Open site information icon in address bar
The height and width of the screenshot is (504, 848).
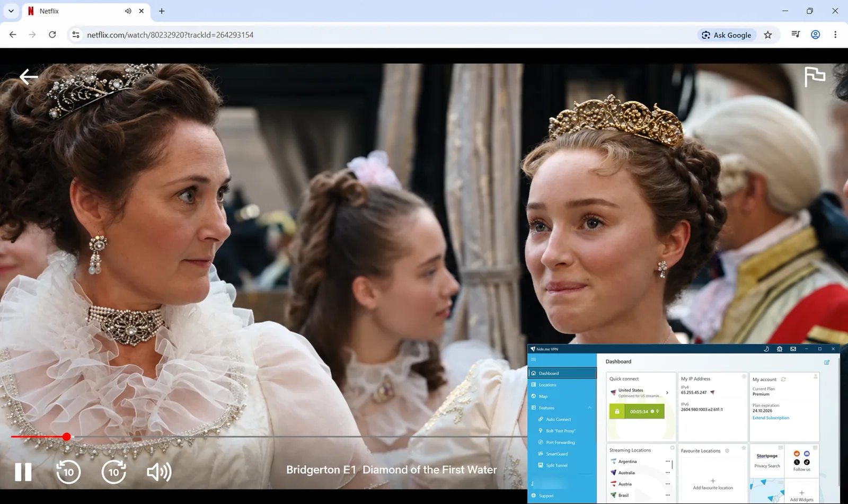[x=76, y=34]
